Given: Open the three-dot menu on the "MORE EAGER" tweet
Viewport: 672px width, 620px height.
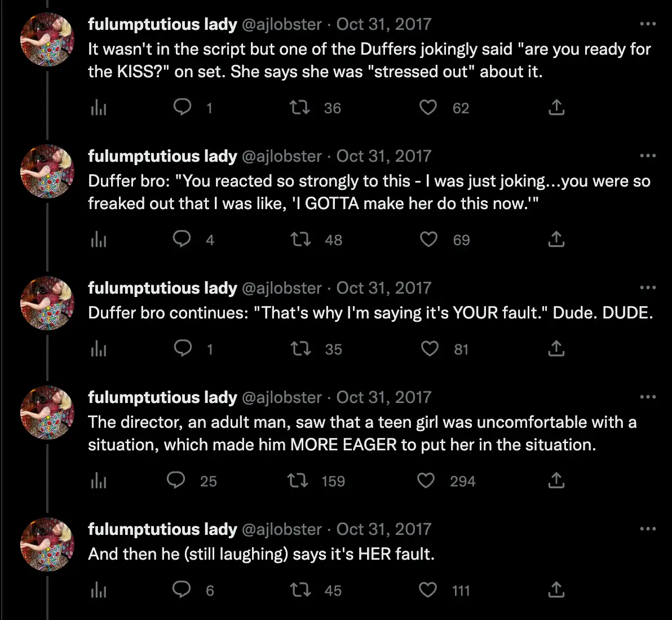Looking at the screenshot, I should coord(648,397).
